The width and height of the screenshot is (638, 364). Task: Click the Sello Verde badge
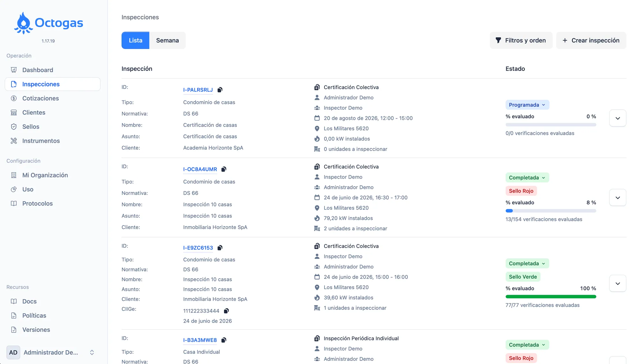[523, 277]
